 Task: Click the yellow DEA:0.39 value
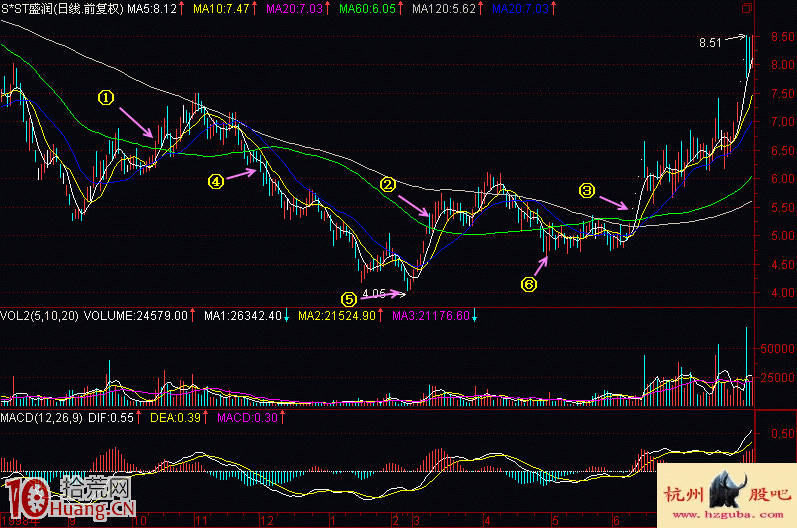(x=175, y=418)
